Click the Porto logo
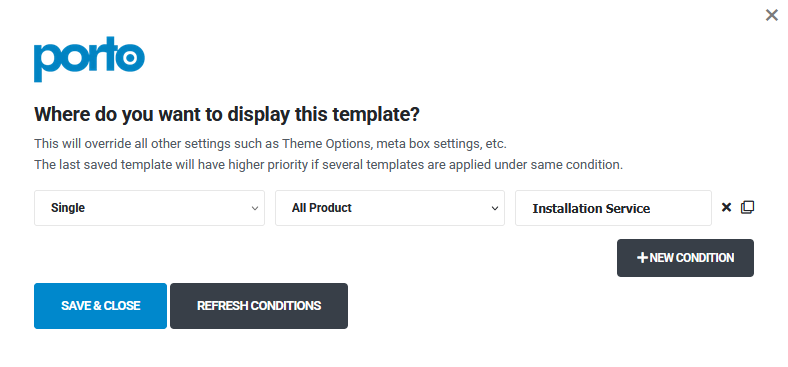The image size is (788, 367). click(89, 59)
